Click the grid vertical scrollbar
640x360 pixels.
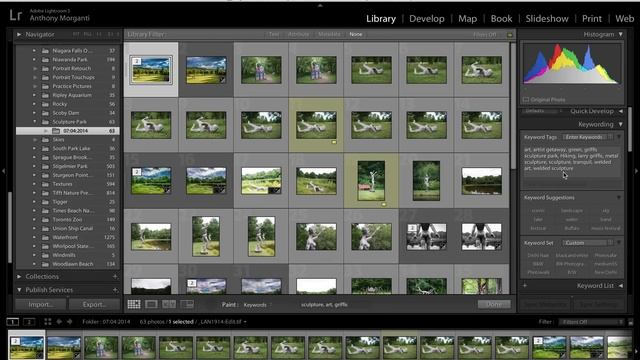pyautogui.click(x=513, y=106)
